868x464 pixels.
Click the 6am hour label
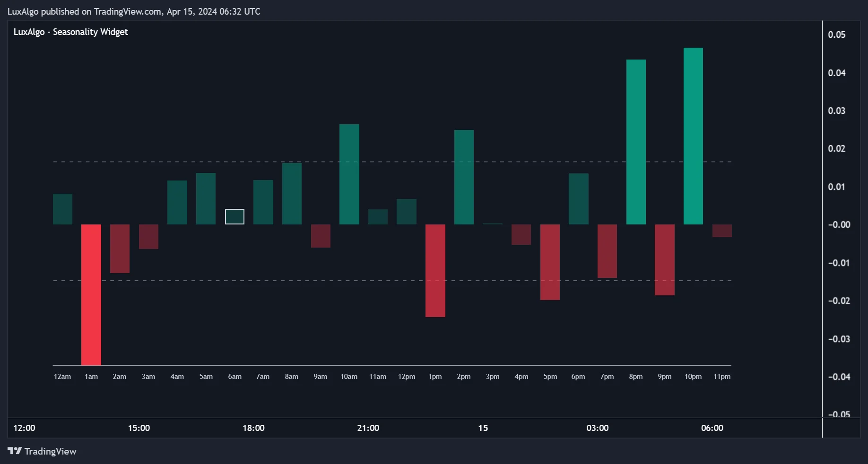234,377
